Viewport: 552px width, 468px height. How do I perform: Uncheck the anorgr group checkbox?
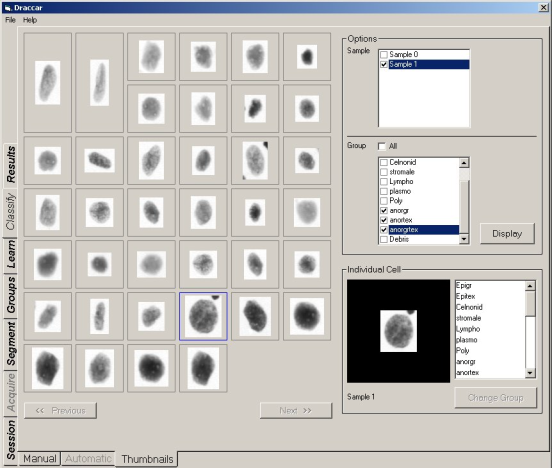tap(384, 211)
